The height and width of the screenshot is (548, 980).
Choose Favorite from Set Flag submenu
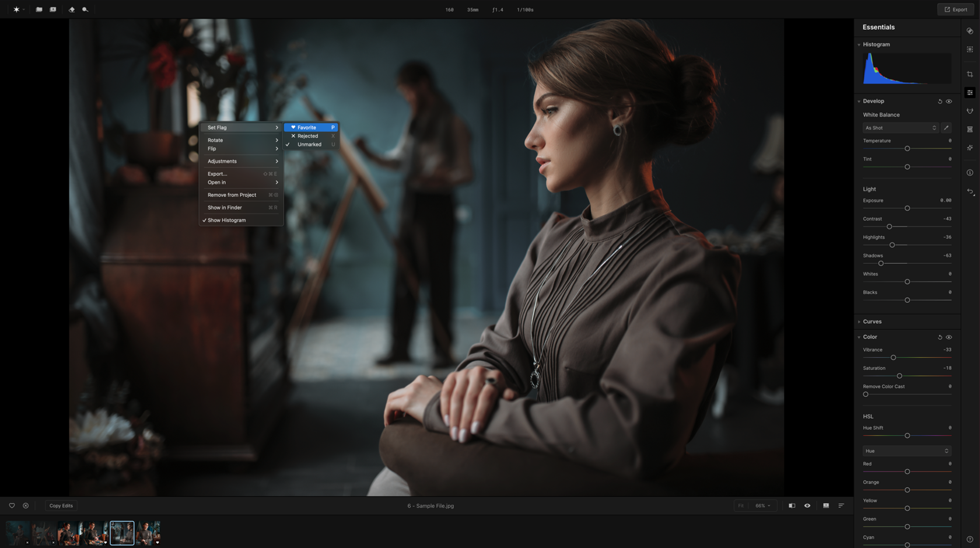[310, 127]
